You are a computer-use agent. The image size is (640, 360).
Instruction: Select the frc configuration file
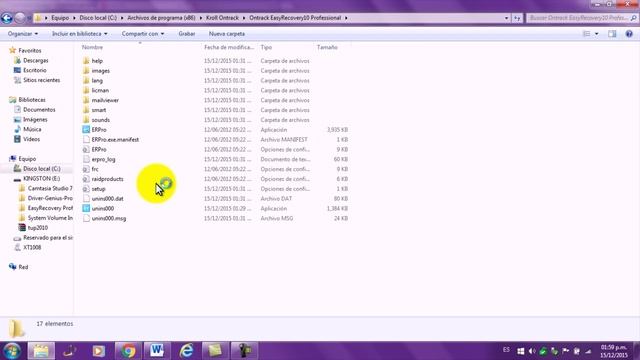pyautogui.click(x=95, y=169)
